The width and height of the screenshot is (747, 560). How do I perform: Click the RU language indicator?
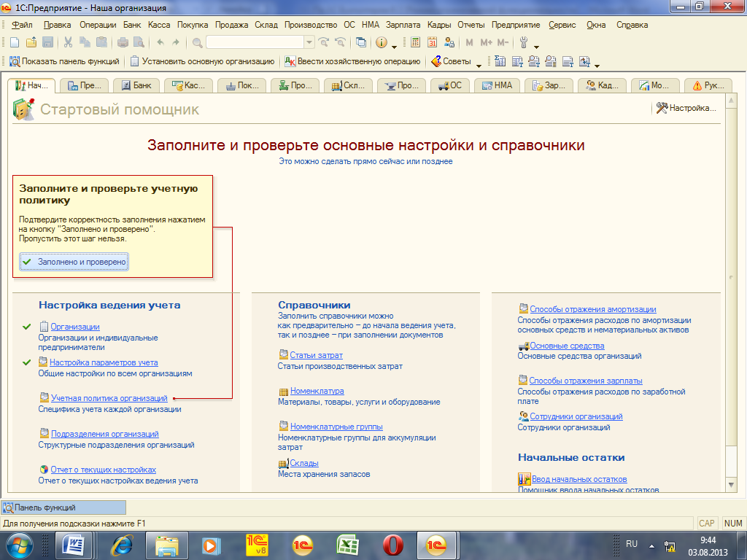click(632, 544)
